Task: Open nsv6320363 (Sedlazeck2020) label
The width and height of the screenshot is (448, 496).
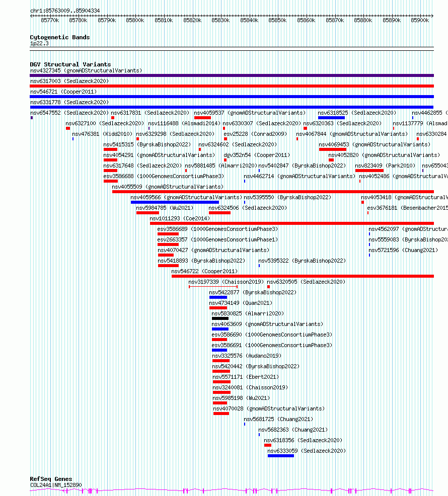Action: (x=342, y=123)
